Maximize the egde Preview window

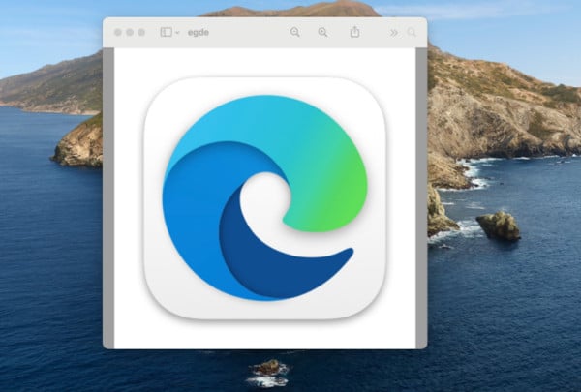point(141,32)
